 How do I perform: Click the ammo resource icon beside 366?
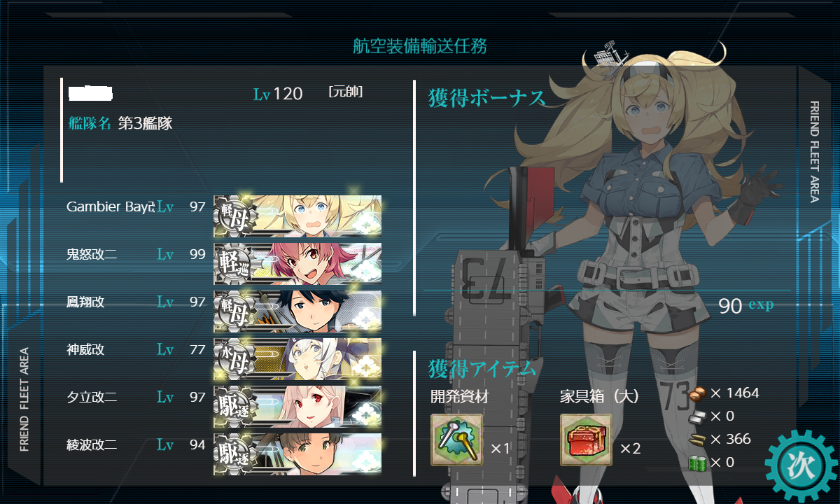(698, 440)
